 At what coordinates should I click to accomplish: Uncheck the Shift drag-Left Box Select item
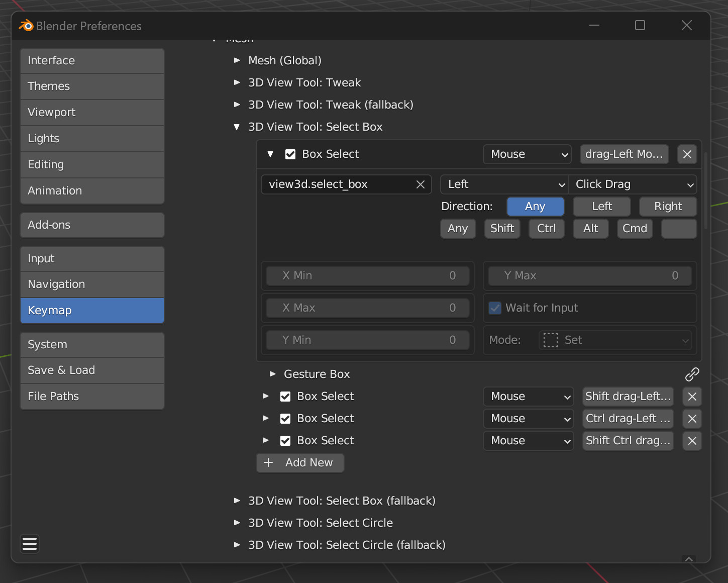(x=285, y=397)
